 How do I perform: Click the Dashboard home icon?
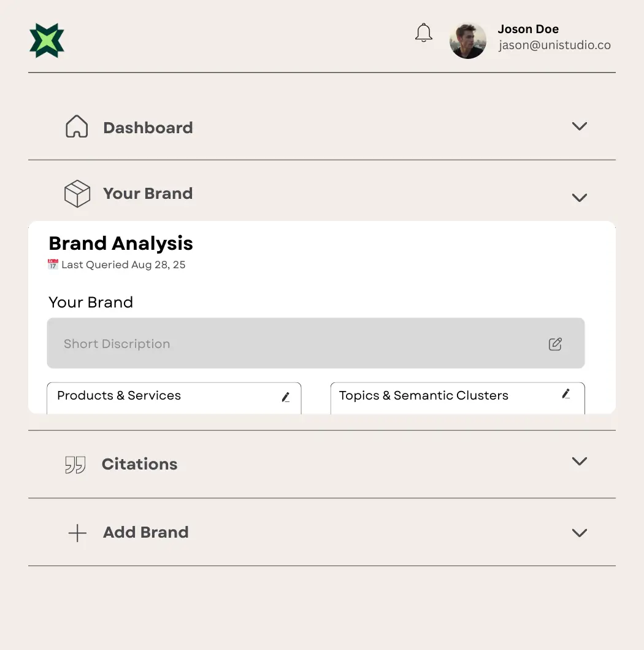point(77,127)
